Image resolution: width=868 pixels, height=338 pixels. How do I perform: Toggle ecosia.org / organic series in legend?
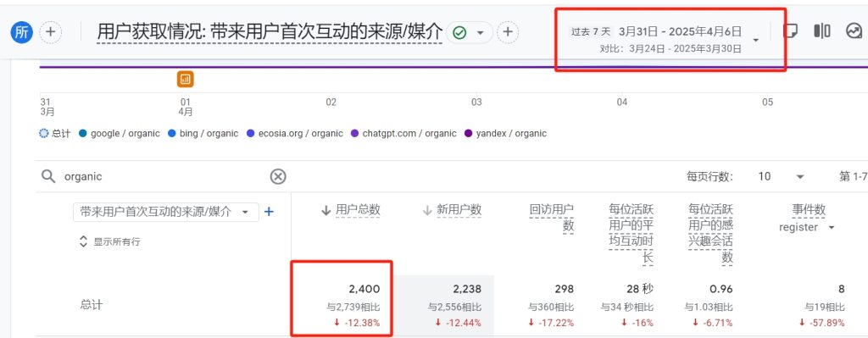pyautogui.click(x=294, y=133)
